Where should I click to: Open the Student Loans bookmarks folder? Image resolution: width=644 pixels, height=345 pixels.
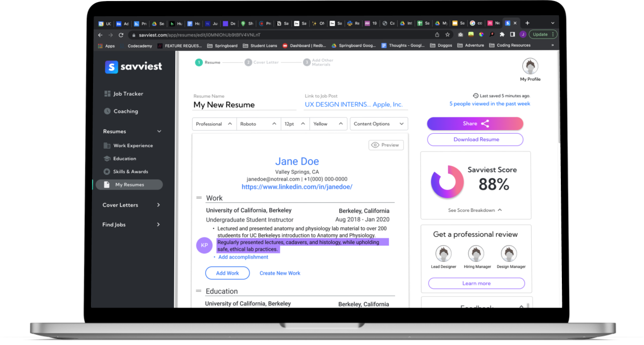pos(260,46)
